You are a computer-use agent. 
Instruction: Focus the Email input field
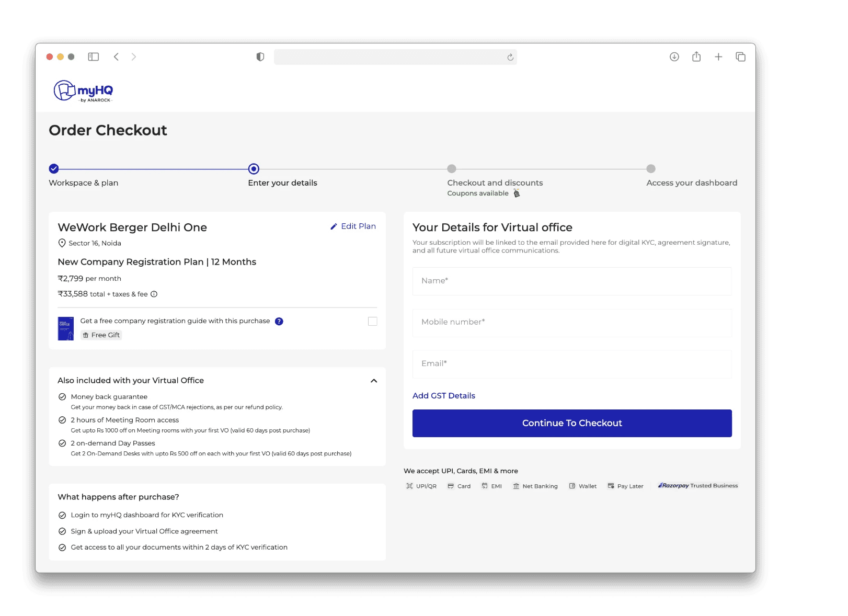pos(572,364)
